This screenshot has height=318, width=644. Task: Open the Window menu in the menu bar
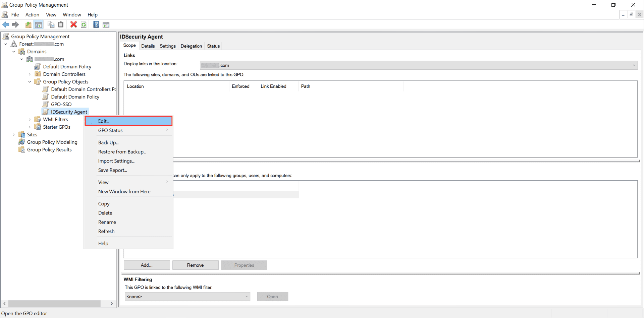coord(72,15)
